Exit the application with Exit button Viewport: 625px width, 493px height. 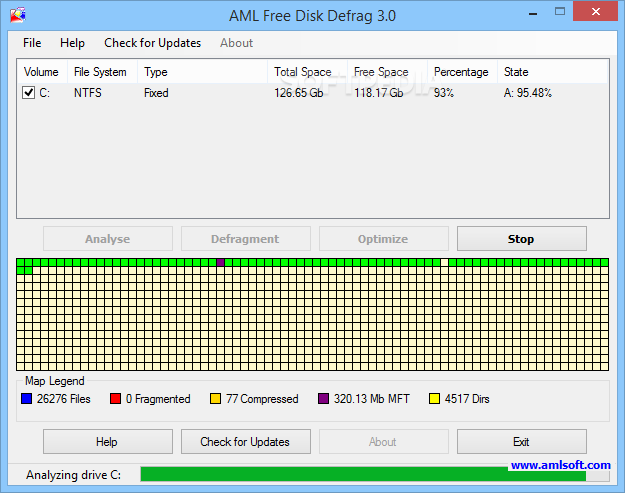(521, 442)
